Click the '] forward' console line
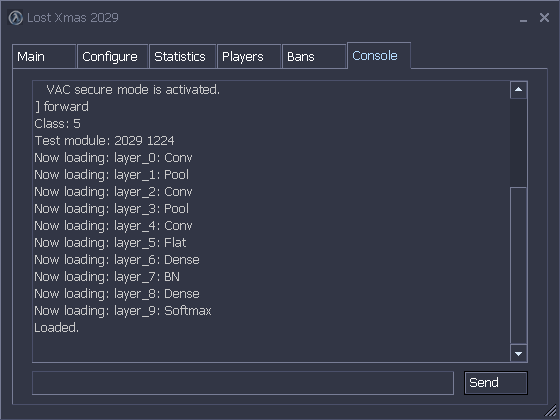 (x=62, y=106)
